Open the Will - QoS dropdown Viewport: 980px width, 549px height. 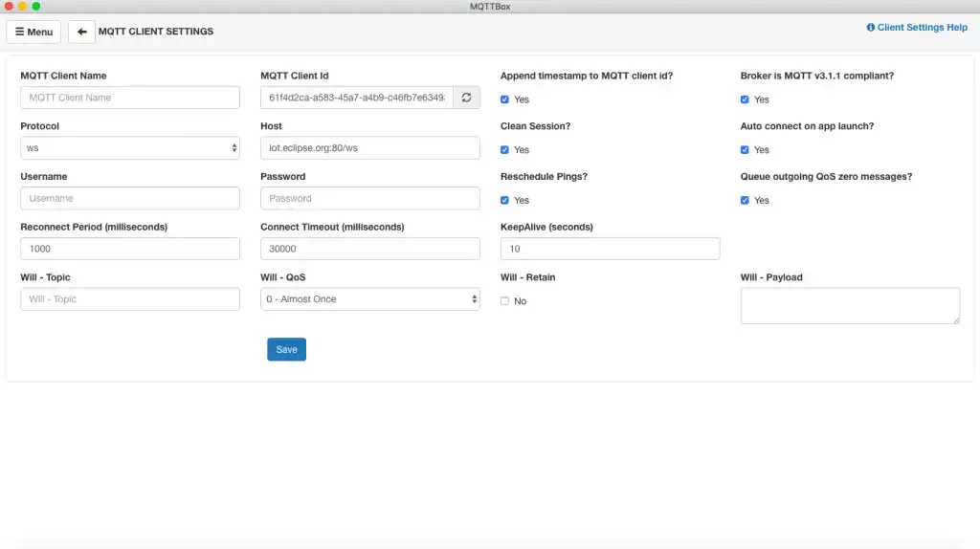click(369, 299)
